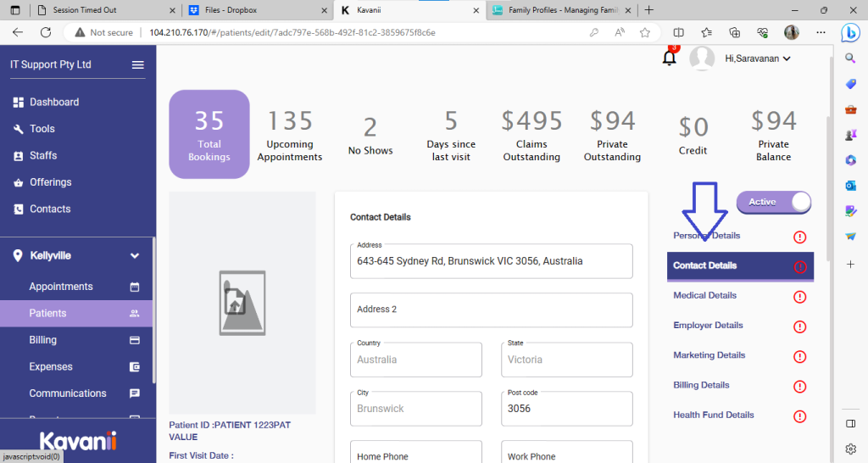Open the Hi,Saravanan user dropdown

coord(757,59)
